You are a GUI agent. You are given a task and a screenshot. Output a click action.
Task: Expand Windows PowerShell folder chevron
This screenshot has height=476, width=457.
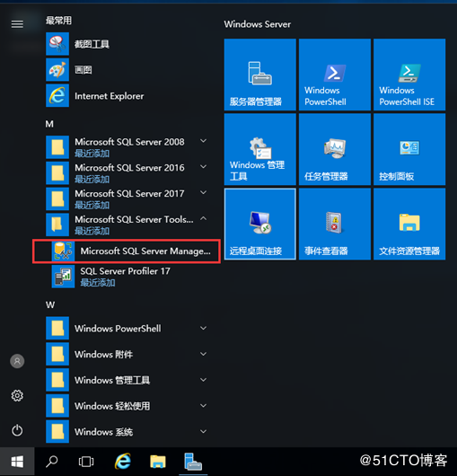(203, 328)
